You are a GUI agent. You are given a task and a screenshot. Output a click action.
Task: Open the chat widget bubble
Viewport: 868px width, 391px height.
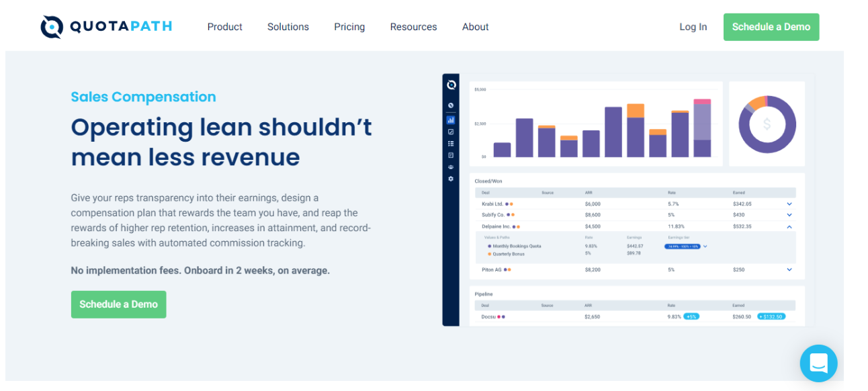click(x=818, y=363)
